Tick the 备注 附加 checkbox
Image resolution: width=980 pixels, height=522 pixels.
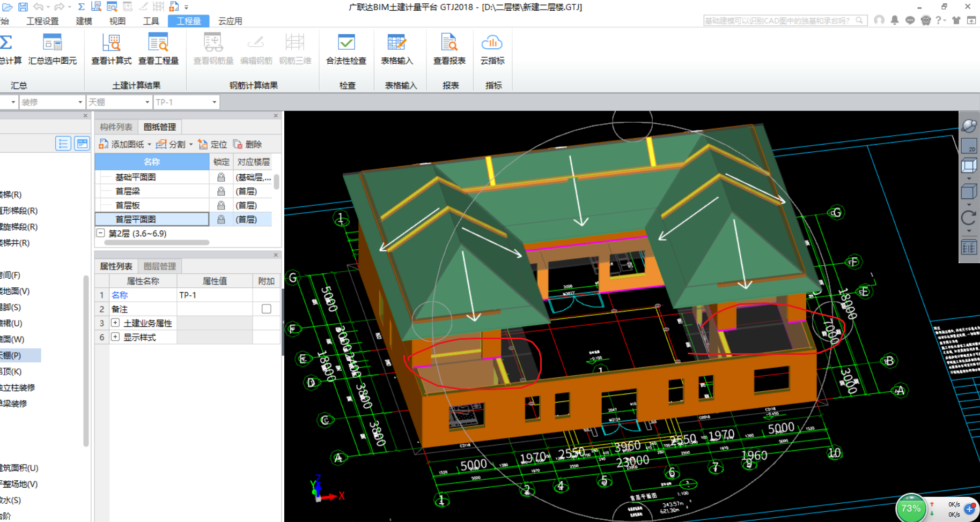pos(267,309)
